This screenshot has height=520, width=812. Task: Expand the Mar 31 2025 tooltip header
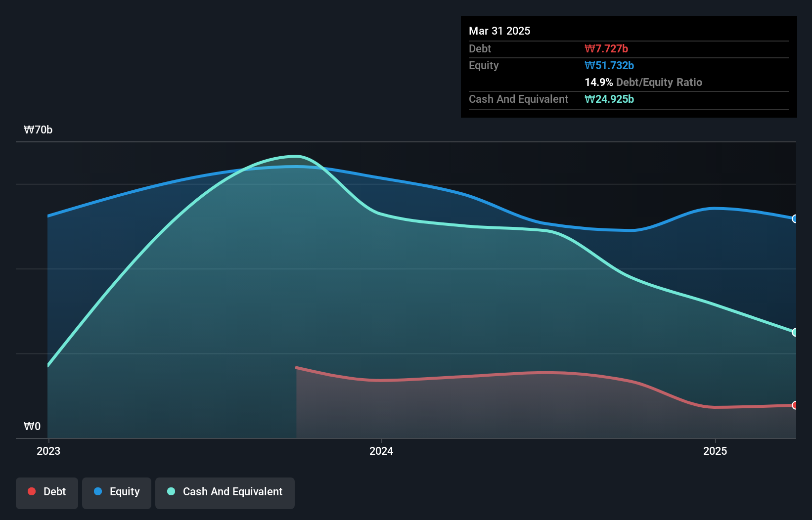click(499, 31)
